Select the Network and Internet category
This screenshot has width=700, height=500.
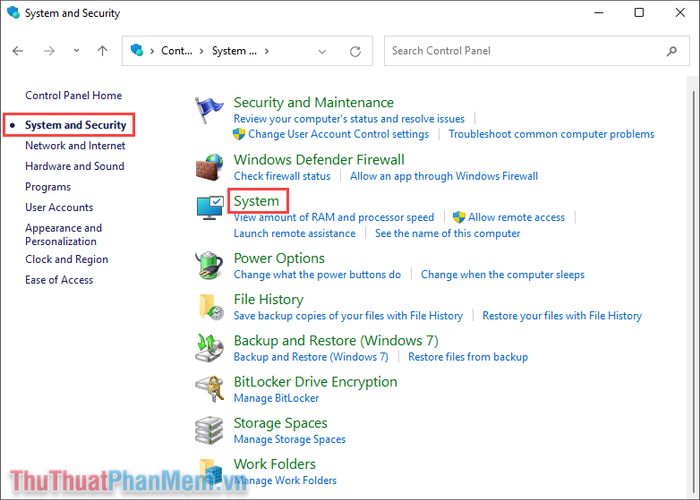coord(75,146)
